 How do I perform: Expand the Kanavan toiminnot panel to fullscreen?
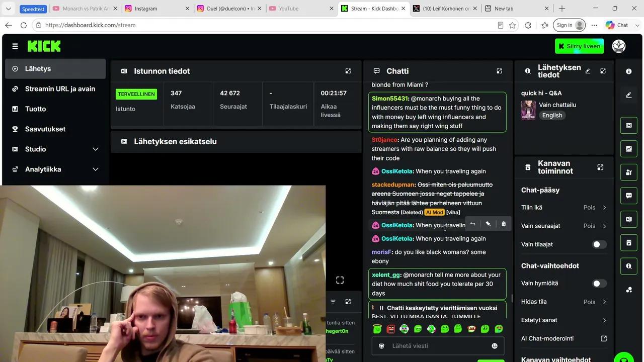pyautogui.click(x=600, y=167)
